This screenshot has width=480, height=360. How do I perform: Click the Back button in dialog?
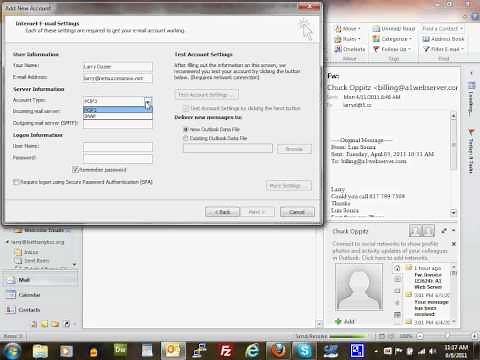click(222, 212)
